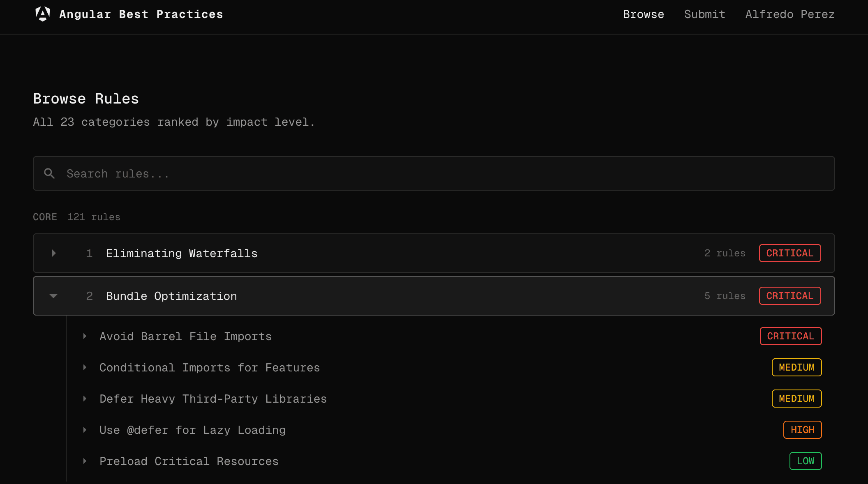This screenshot has height=484, width=868.
Task: Click inside the Search rules field
Action: point(247,173)
